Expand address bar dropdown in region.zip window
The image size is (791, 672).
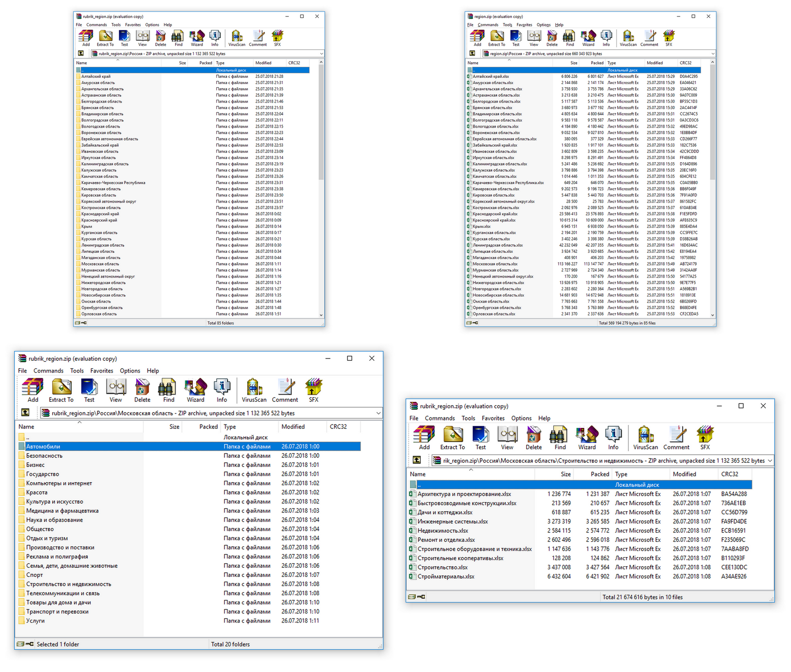pos(712,54)
